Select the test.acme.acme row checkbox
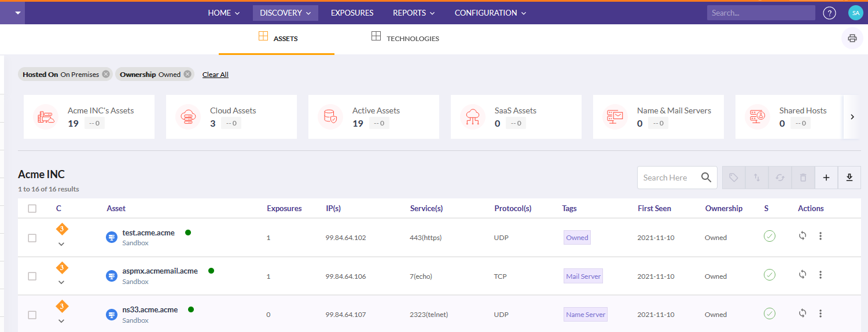The height and width of the screenshot is (332, 868). click(x=32, y=238)
